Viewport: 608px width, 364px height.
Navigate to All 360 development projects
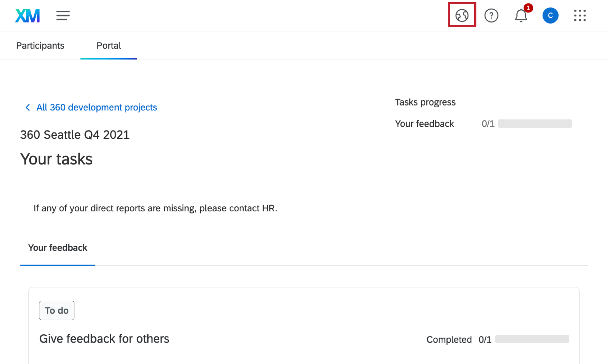[97, 107]
